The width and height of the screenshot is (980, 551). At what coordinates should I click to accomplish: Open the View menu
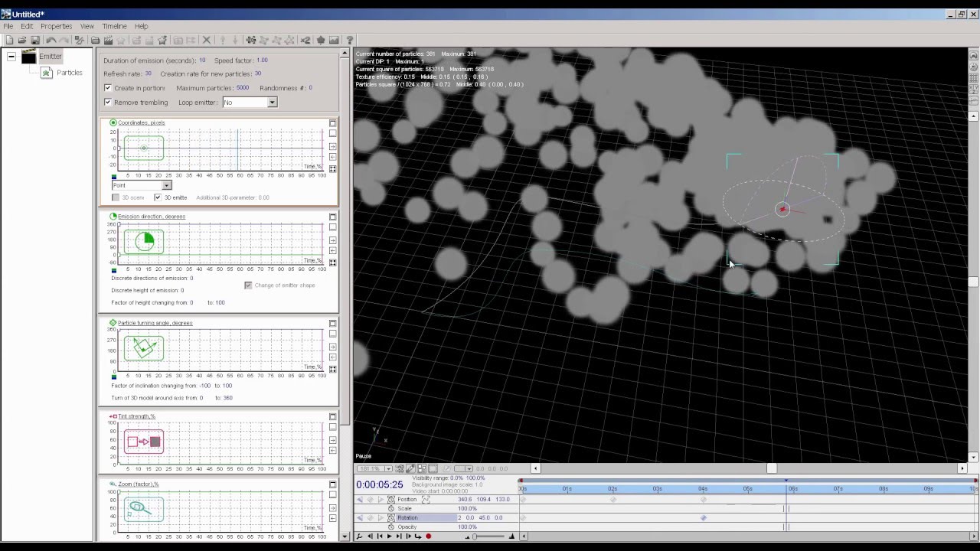click(87, 26)
